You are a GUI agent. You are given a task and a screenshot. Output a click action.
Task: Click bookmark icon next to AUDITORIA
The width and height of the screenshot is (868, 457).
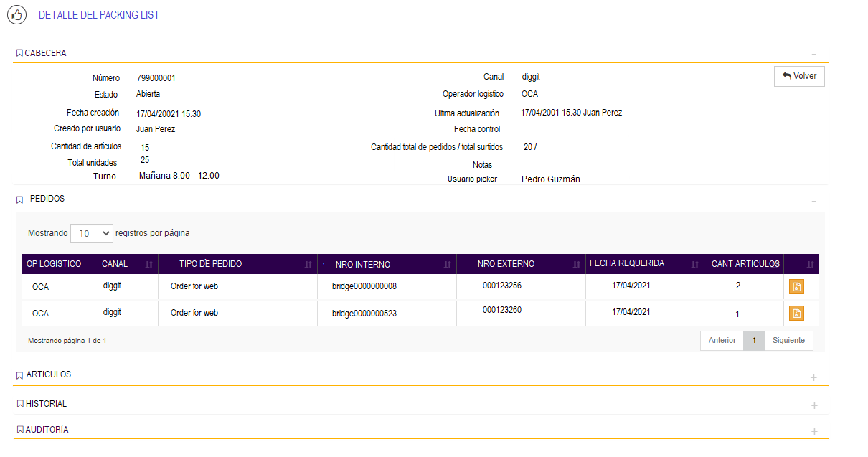coord(19,430)
